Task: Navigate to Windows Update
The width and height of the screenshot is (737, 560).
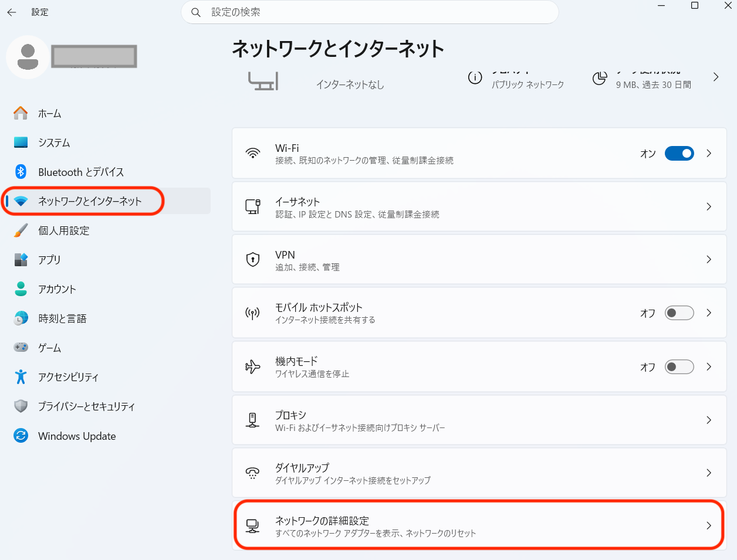Action: pos(77,436)
